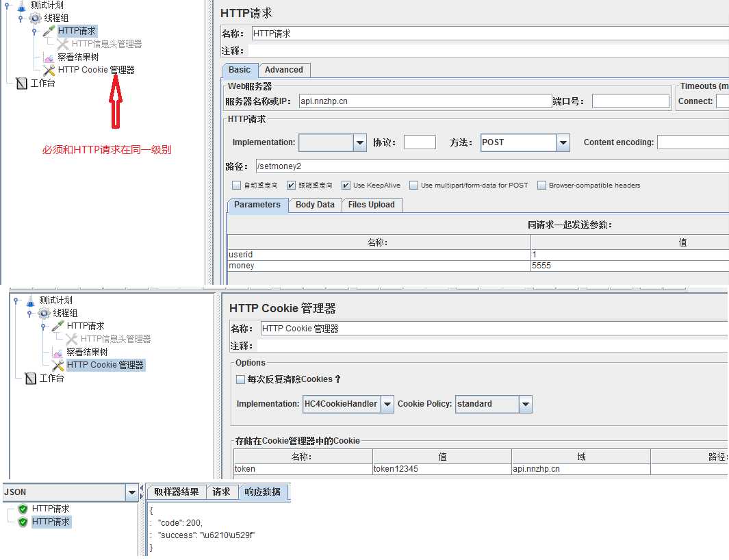Open the Cookie Policy standard dropdown
Viewport: 729px width, 560px height.
click(x=526, y=404)
